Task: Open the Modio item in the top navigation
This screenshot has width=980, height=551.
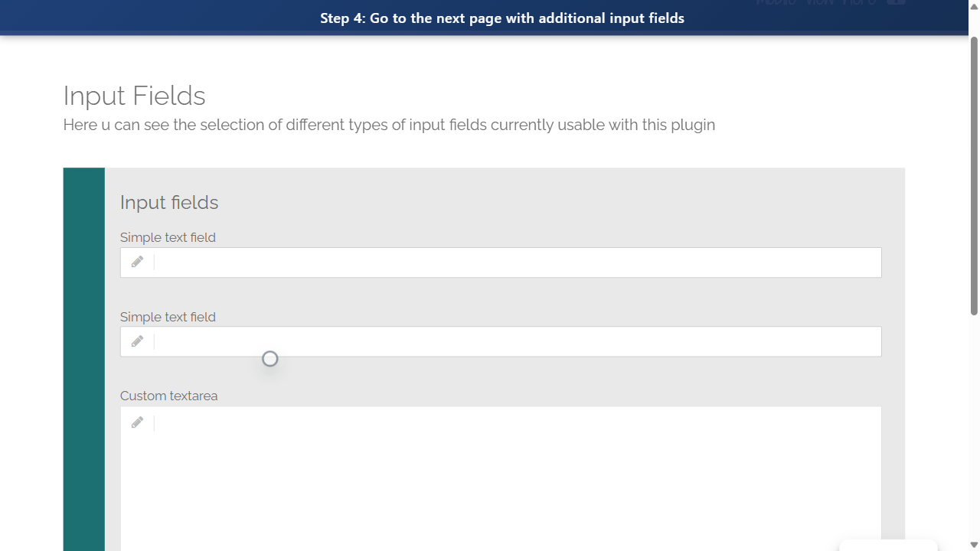Action: click(x=776, y=3)
